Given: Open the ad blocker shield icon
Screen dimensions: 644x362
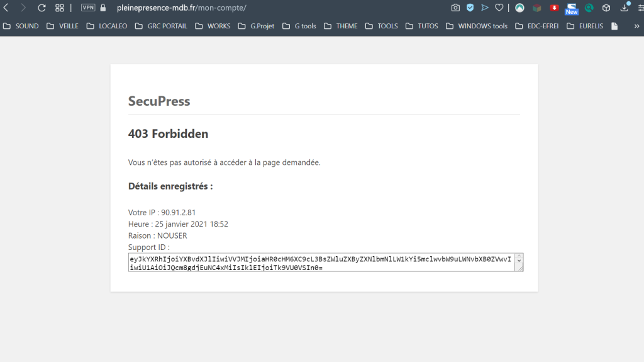Looking at the screenshot, I should [x=470, y=8].
